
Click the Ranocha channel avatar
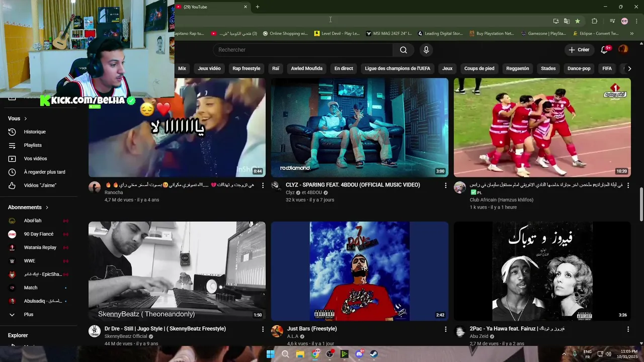95,188
